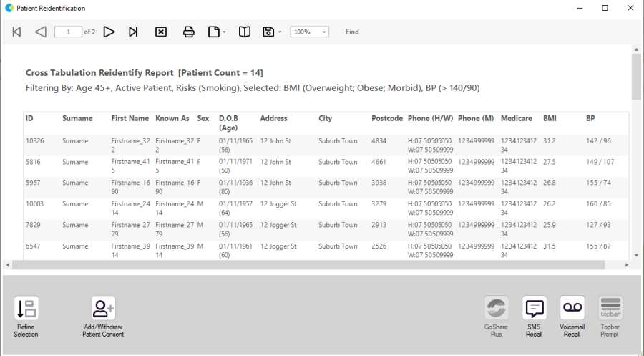Advance to next report page
The width and height of the screenshot is (644, 356).
tap(109, 32)
